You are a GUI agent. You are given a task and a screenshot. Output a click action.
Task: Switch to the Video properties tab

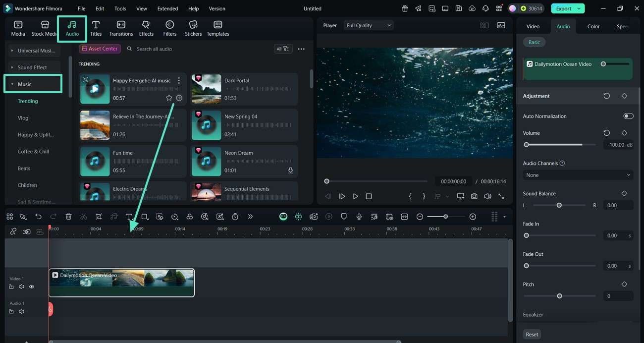click(x=533, y=26)
